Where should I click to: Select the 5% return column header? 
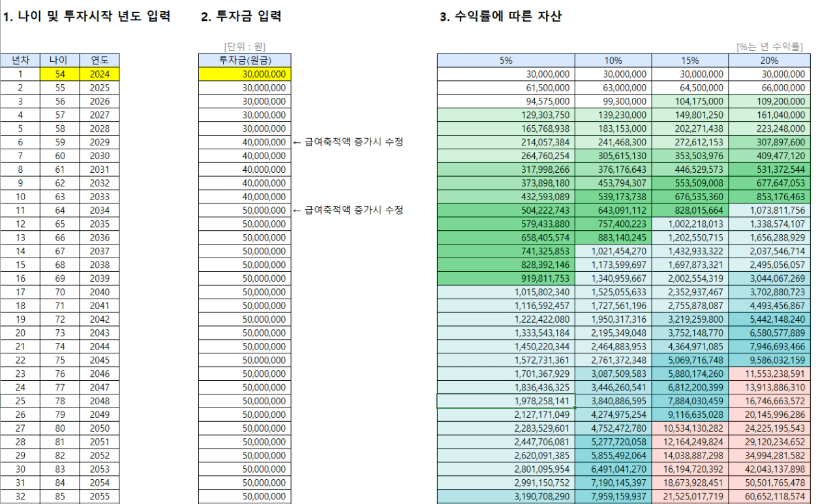pos(506,61)
